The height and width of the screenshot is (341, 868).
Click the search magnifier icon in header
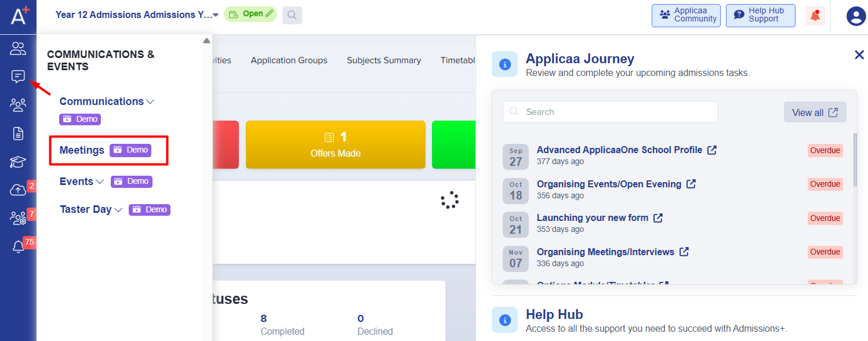click(x=292, y=15)
